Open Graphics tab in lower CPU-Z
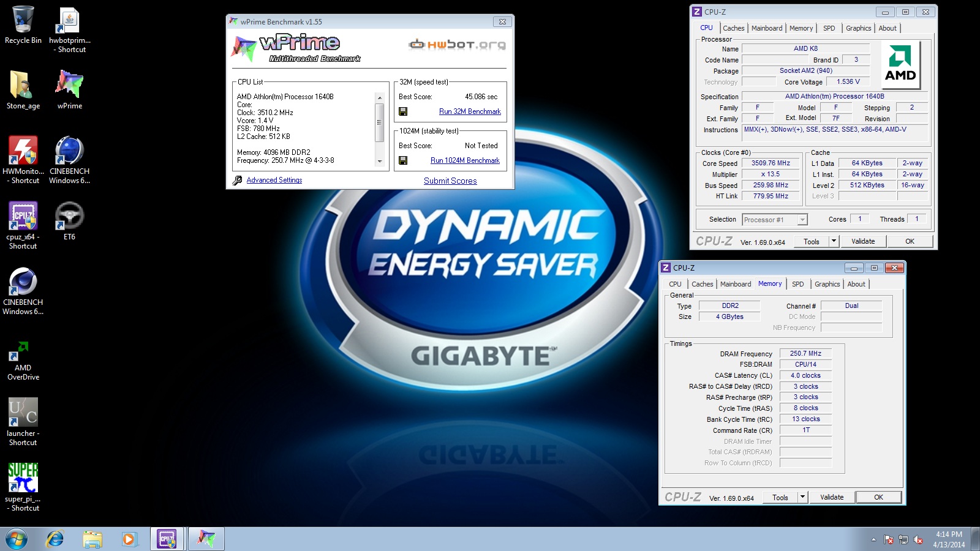 click(827, 284)
